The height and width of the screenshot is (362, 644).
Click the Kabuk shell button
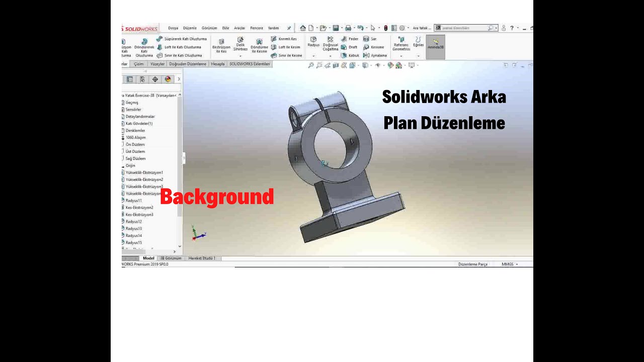pos(350,55)
